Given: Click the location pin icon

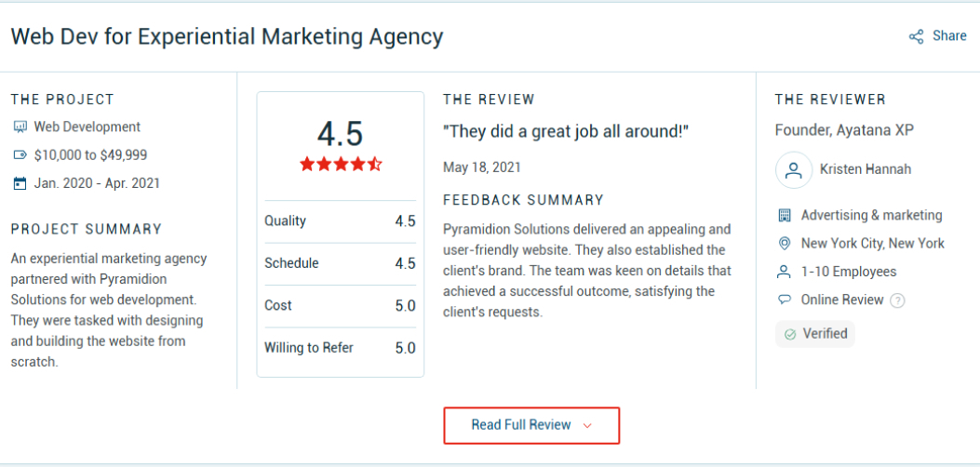Looking at the screenshot, I should (784, 244).
